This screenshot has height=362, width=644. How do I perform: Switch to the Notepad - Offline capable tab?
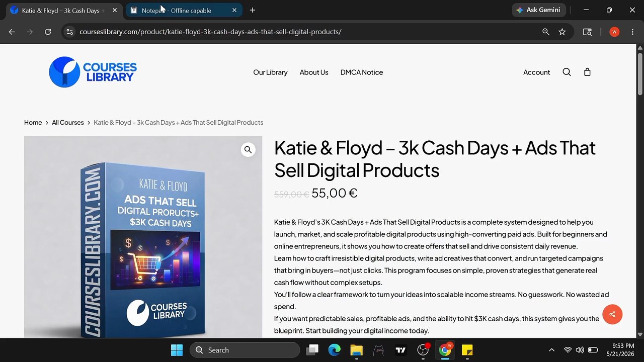[184, 10]
